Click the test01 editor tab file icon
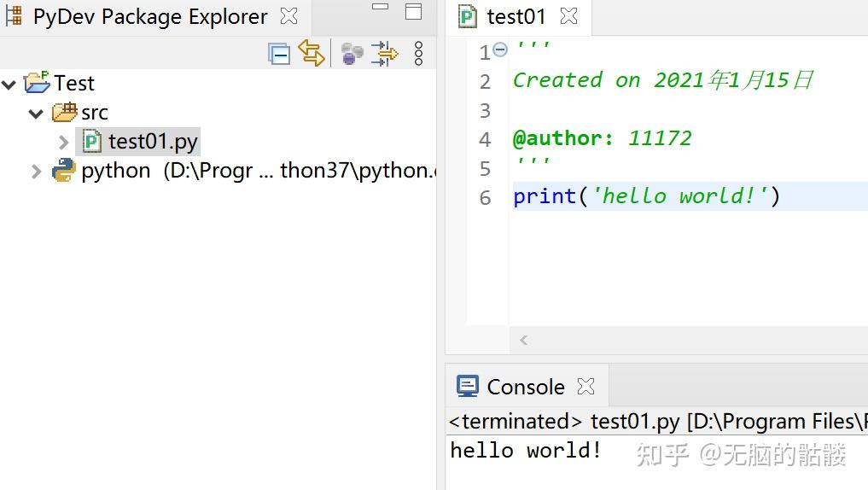868x490 pixels. click(x=468, y=16)
